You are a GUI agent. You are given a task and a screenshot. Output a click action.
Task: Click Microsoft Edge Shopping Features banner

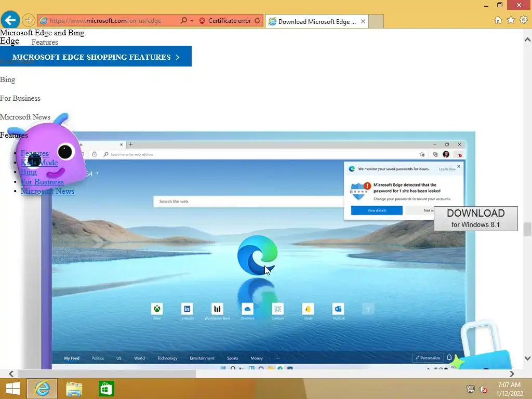pos(96,56)
